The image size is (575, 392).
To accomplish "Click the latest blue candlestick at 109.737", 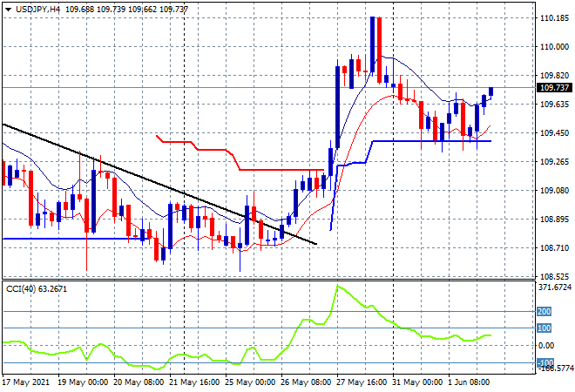I will pyautogui.click(x=491, y=91).
